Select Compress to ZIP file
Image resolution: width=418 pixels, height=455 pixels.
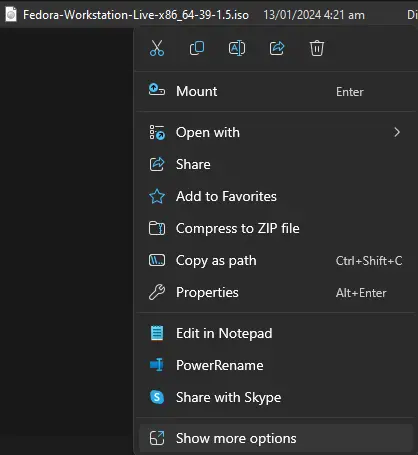[275, 228]
